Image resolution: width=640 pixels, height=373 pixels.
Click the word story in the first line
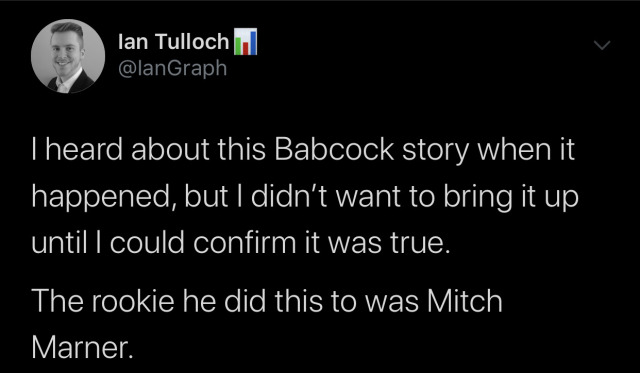click(436, 151)
